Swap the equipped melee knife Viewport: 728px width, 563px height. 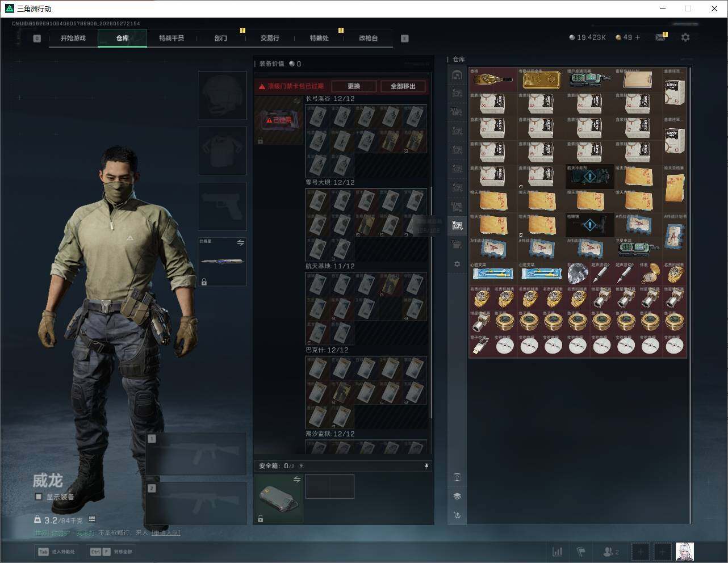[x=241, y=242]
